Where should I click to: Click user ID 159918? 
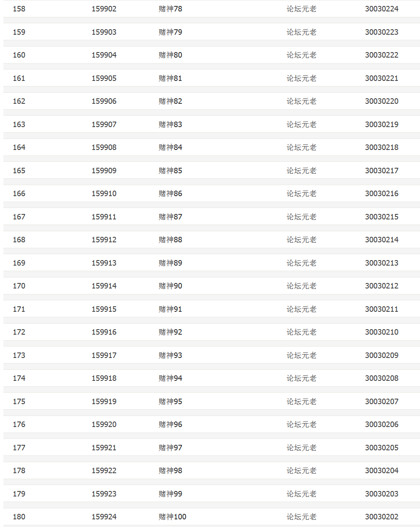(x=104, y=378)
